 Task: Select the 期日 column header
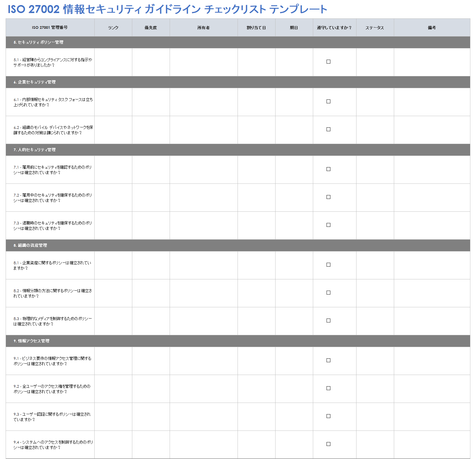[x=294, y=28]
